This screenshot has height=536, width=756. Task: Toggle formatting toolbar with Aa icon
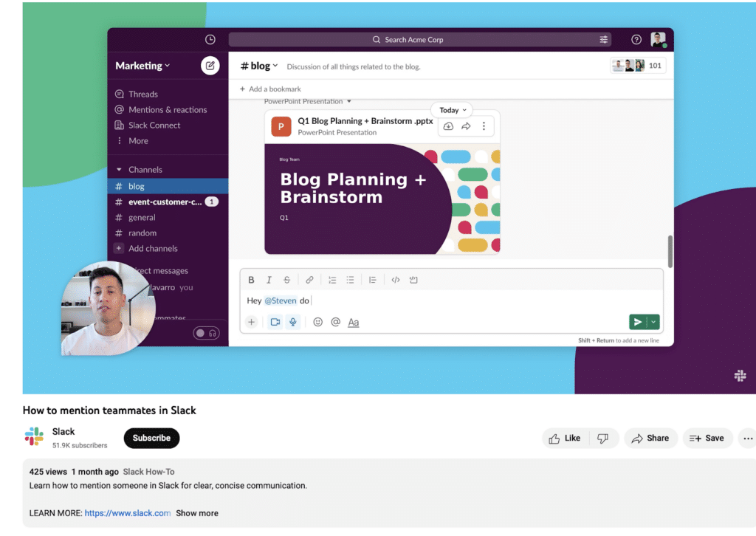coord(354,322)
